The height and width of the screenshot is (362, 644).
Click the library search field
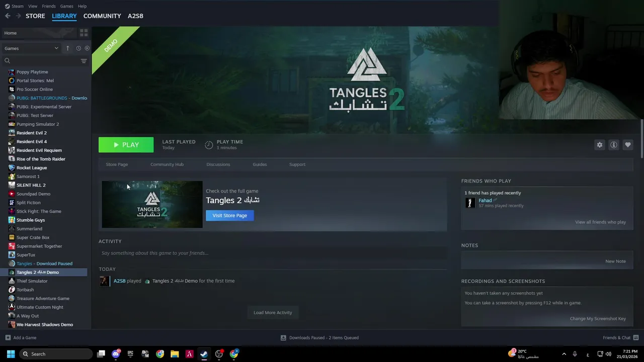[44, 61]
